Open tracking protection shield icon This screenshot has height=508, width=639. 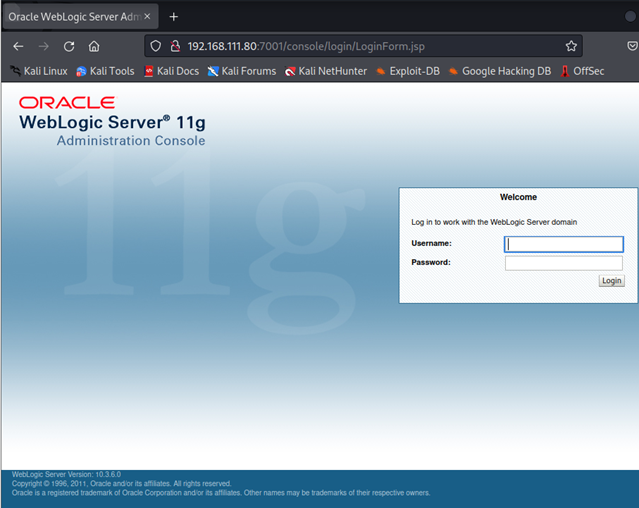point(156,46)
